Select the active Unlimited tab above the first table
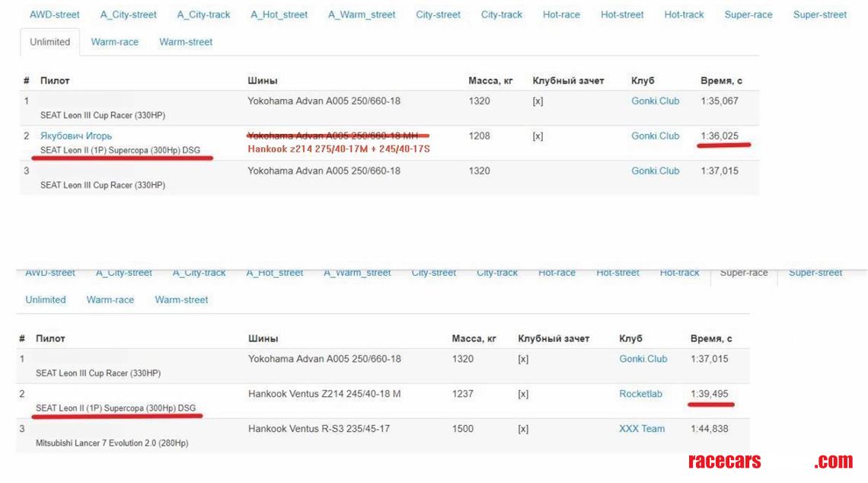 (49, 42)
